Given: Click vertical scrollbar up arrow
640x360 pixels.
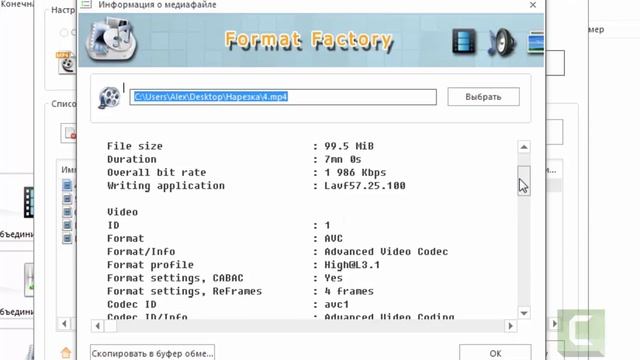Looking at the screenshot, I should [x=524, y=147].
